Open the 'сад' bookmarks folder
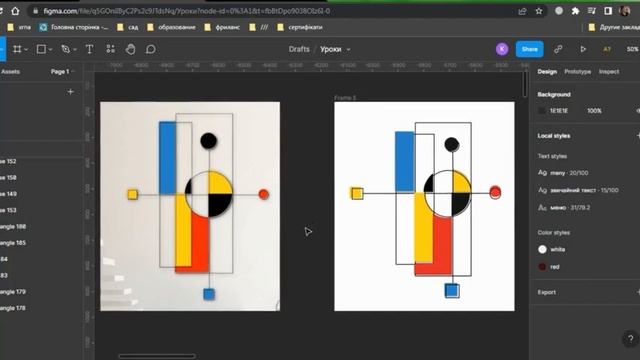Image resolution: width=640 pixels, height=360 pixels. [x=128, y=27]
